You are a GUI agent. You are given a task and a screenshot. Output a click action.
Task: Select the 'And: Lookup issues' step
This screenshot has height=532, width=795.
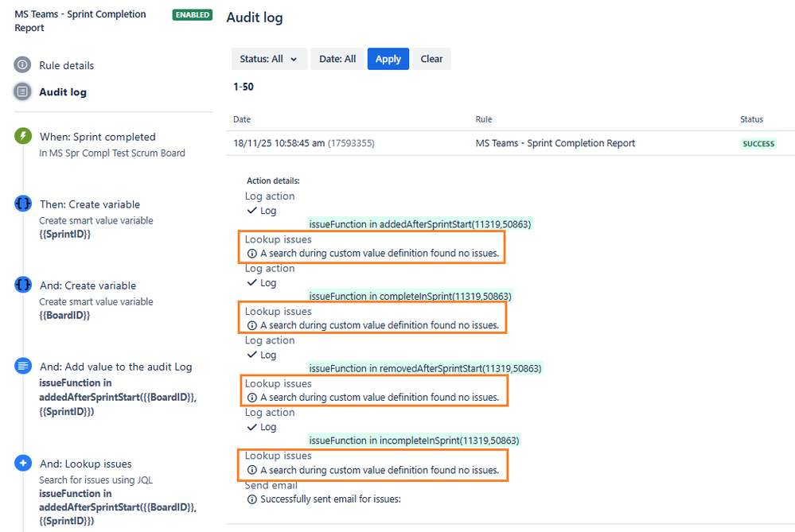(x=86, y=464)
